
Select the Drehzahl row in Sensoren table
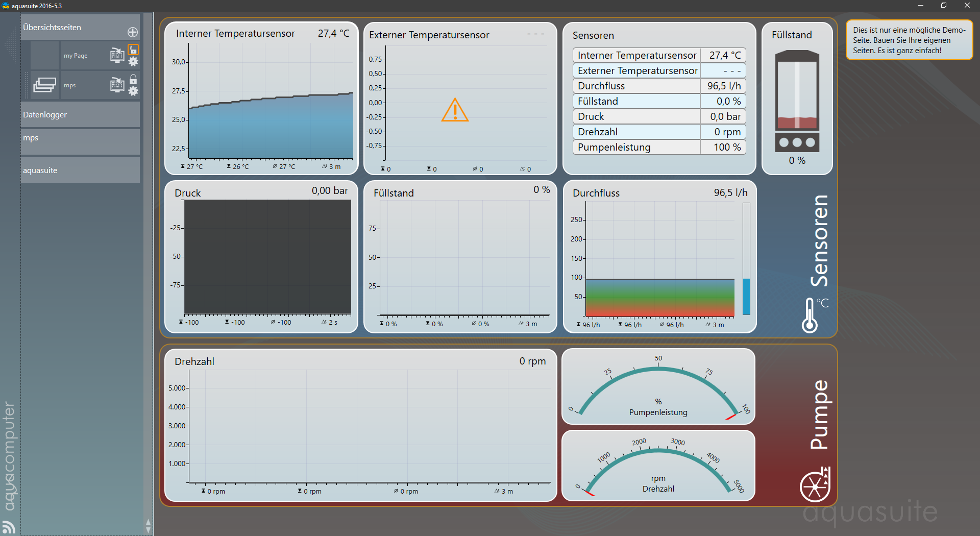pyautogui.click(x=659, y=132)
